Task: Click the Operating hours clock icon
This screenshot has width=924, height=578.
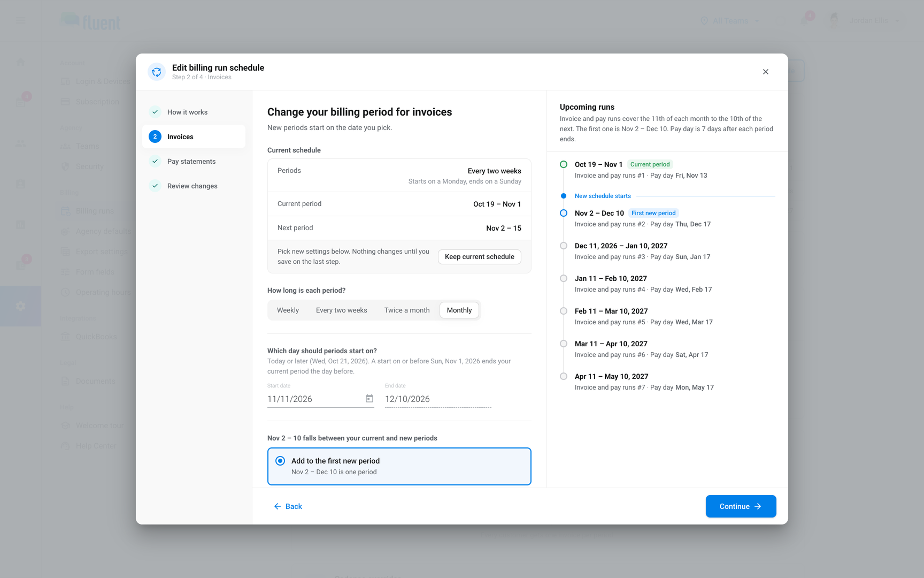Action: coord(66,292)
